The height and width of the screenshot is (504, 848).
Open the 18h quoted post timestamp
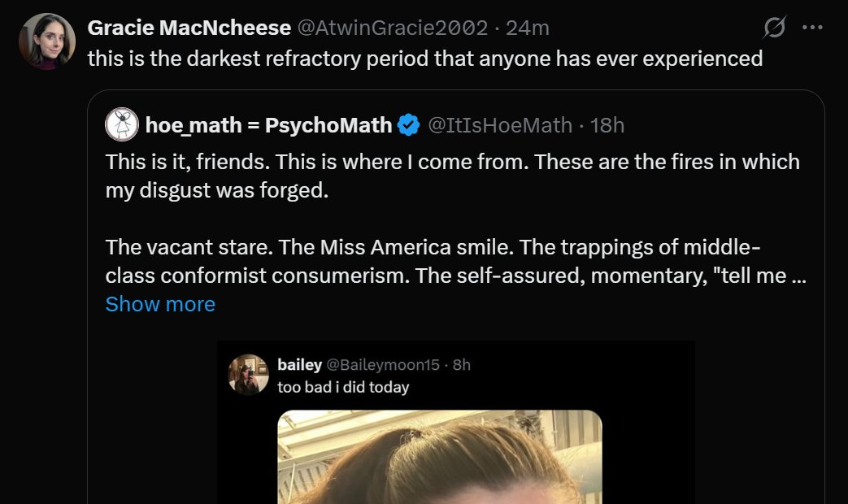[x=607, y=125]
